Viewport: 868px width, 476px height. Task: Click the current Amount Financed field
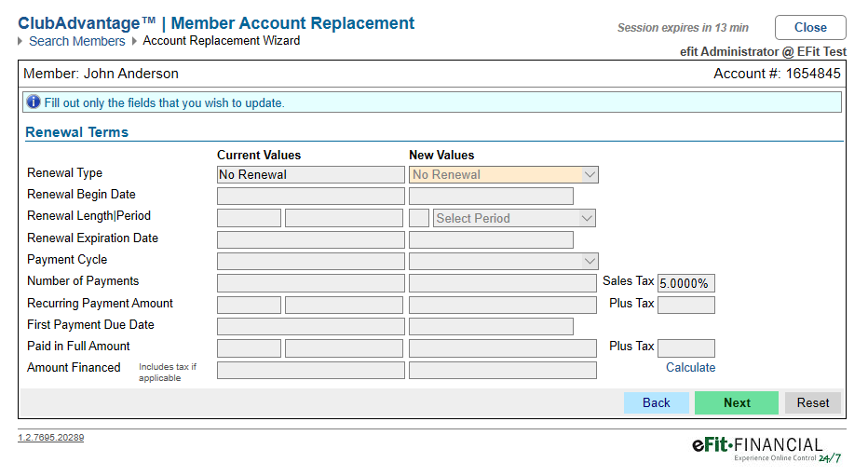point(310,370)
